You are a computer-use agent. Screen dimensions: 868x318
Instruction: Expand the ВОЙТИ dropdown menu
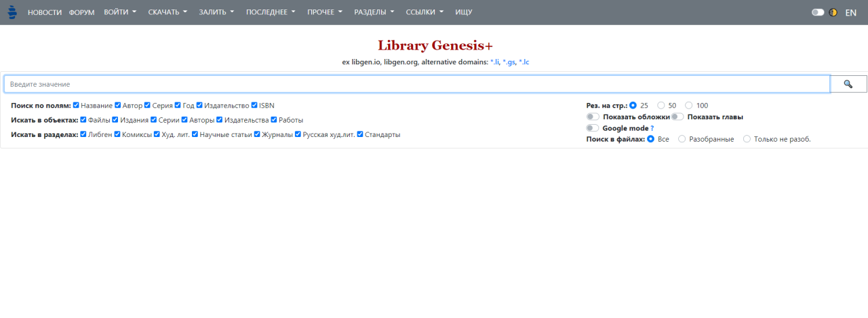pos(120,12)
